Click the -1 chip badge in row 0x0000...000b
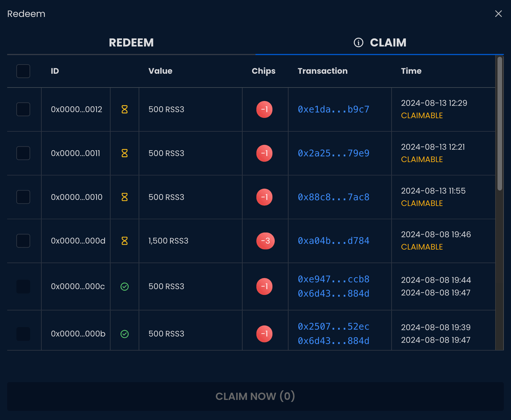Image resolution: width=511 pixels, height=420 pixels. point(264,334)
